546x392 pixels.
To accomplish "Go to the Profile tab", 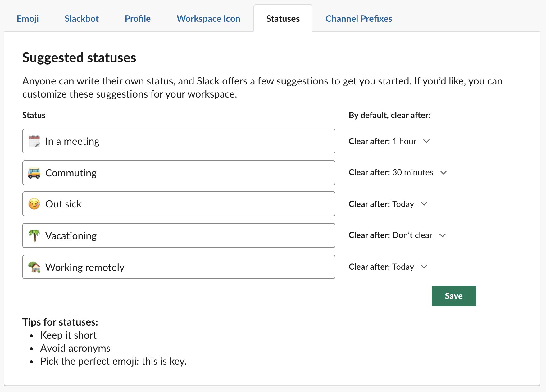I will (138, 19).
